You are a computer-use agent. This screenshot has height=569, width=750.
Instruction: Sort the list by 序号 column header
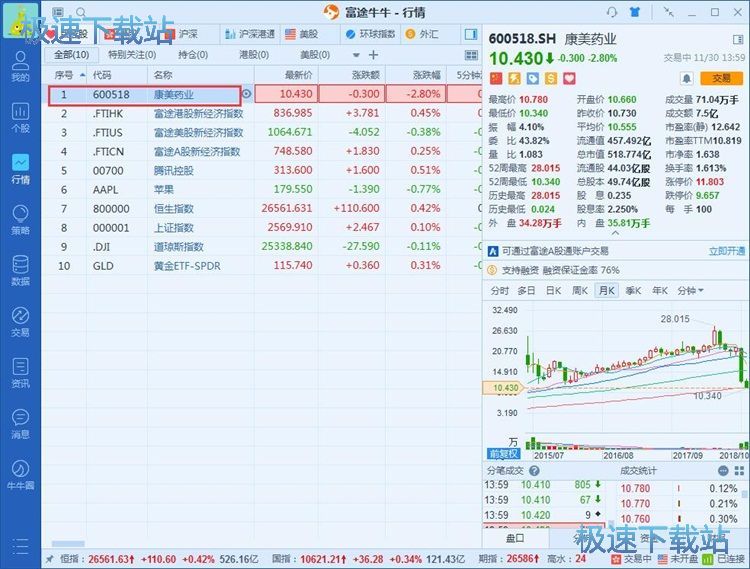pyautogui.click(x=64, y=75)
